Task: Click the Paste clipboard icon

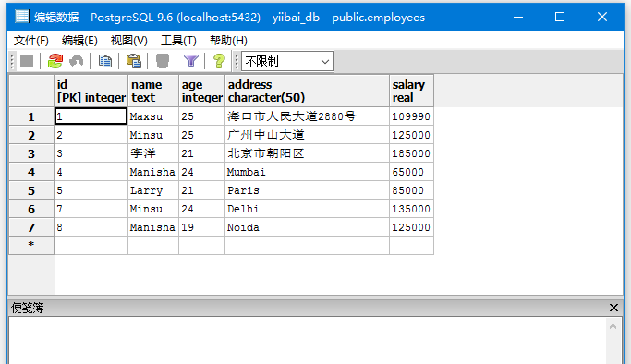Action: tap(134, 61)
